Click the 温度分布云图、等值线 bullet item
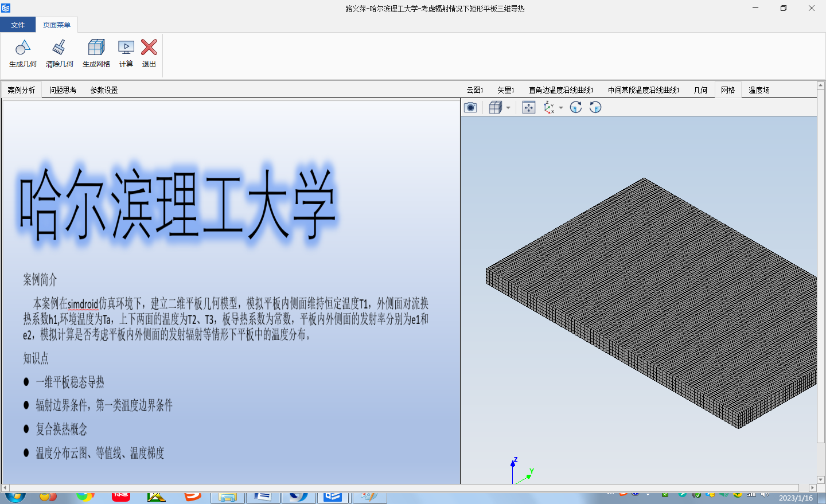 [100, 454]
